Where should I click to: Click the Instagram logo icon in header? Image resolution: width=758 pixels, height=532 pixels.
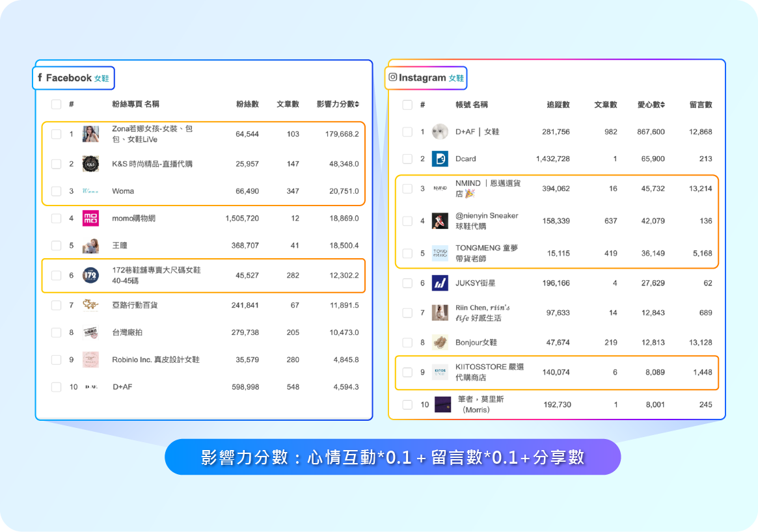(x=392, y=77)
